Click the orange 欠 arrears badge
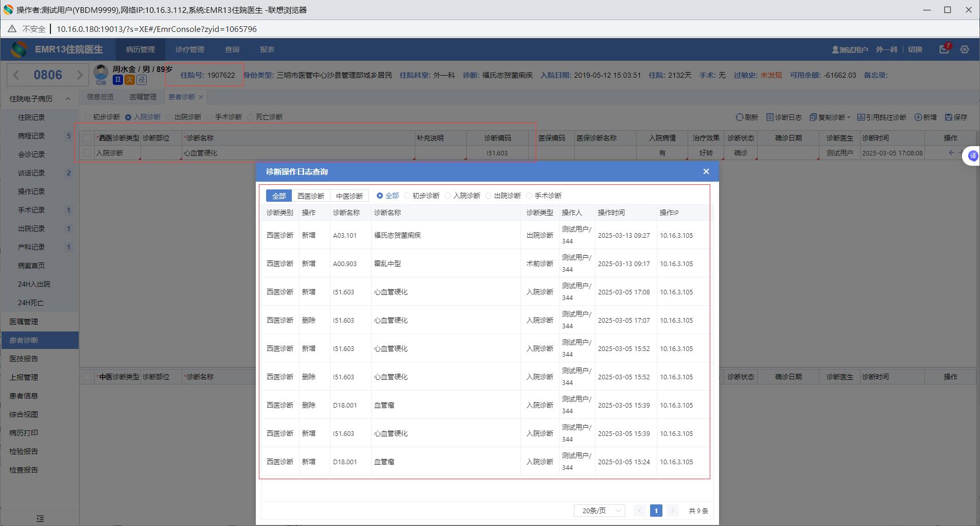Screen dimensions: 980x526 coord(130,79)
